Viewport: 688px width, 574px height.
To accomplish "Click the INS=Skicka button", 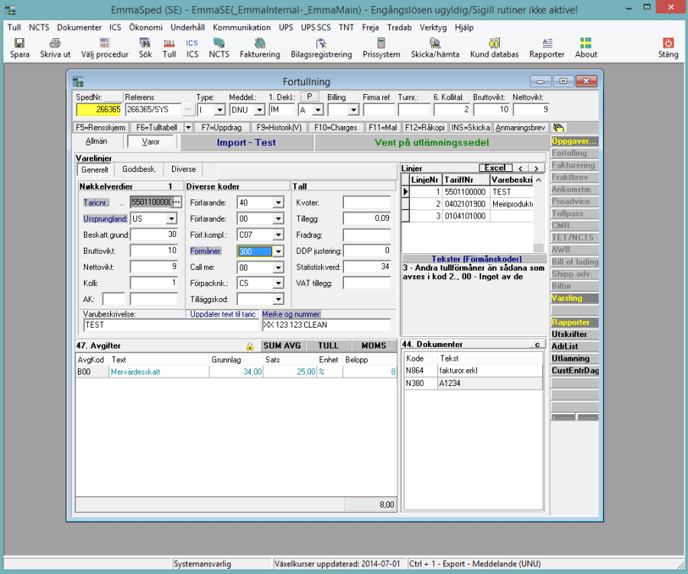I will pyautogui.click(x=471, y=128).
